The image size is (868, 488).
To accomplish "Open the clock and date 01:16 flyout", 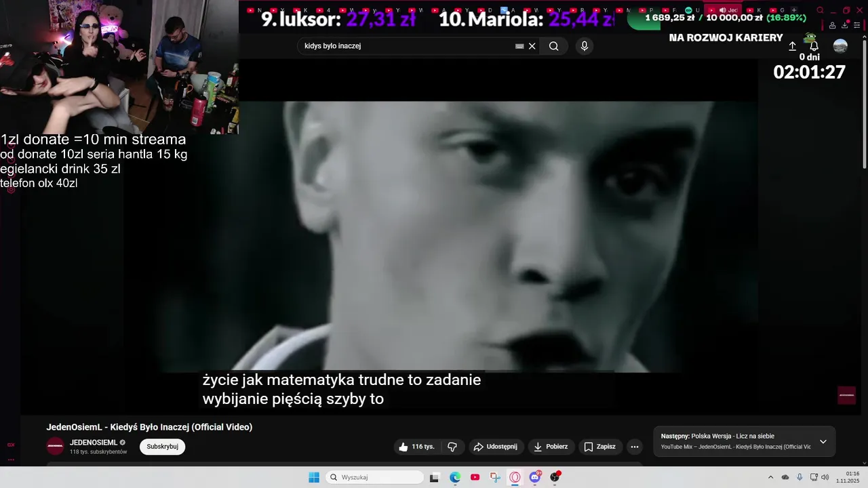I will 849,477.
